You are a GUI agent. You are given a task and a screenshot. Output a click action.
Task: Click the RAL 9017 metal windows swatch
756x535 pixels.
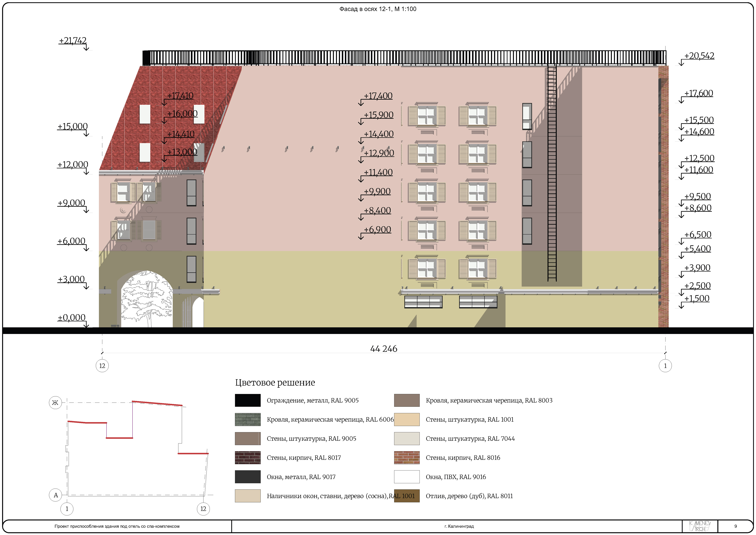[x=248, y=477]
